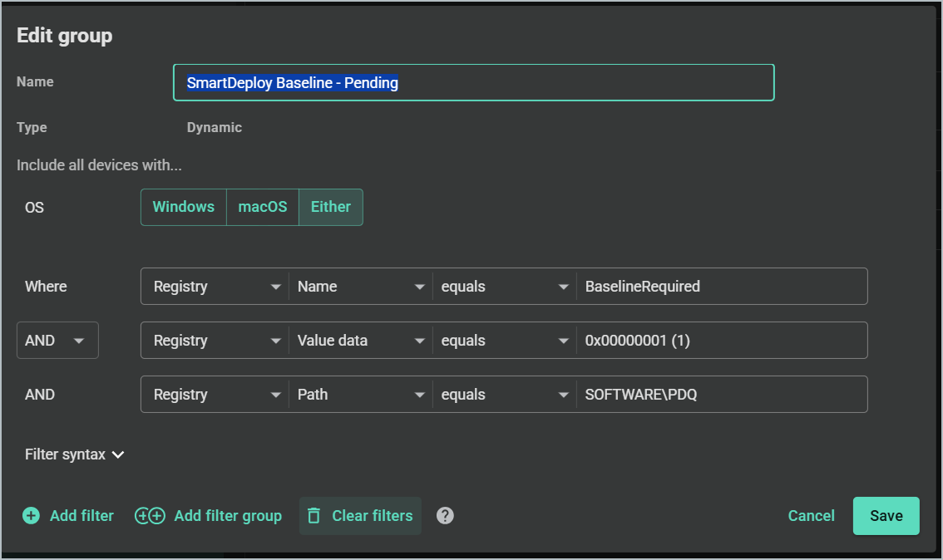Click the static AND label in the Path row

[40, 395]
